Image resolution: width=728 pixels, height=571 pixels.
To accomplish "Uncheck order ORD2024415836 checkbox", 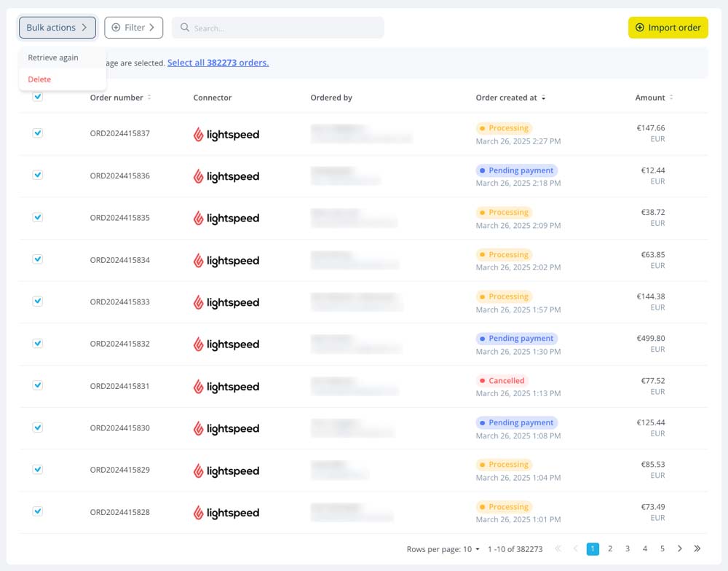I will tap(38, 175).
